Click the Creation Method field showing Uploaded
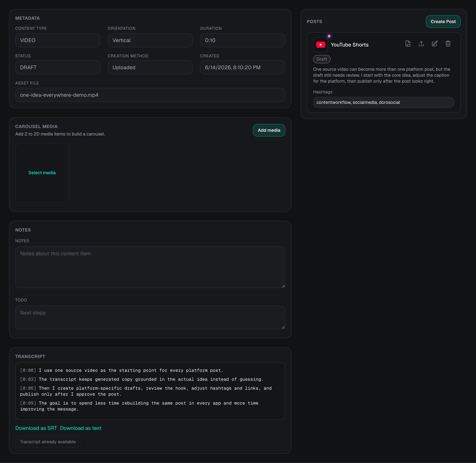The width and height of the screenshot is (476, 463). (150, 68)
